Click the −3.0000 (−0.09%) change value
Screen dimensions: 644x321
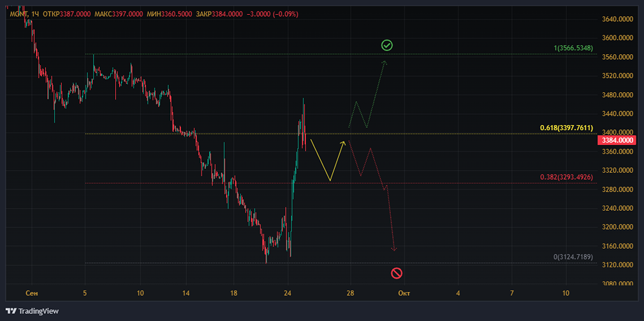[x=272, y=14]
